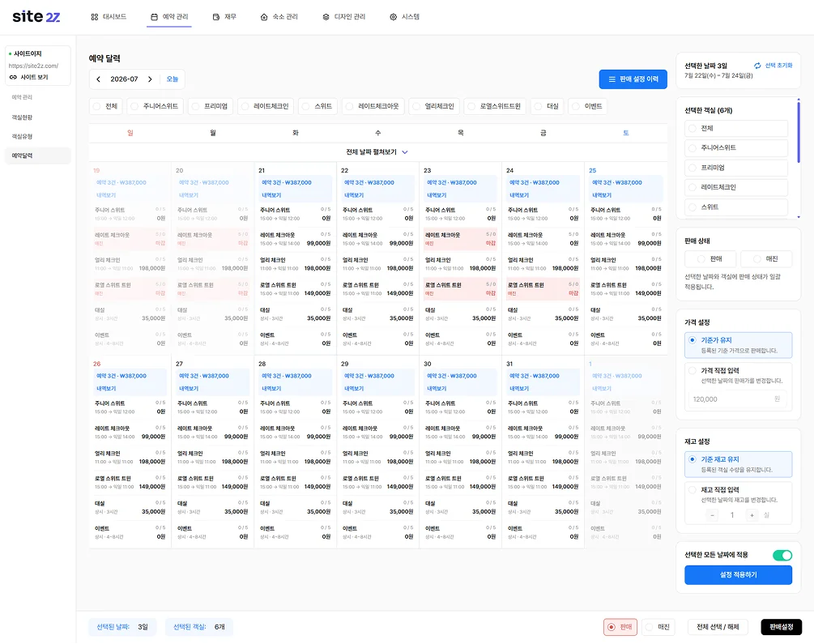This screenshot has width=814, height=644.
Task: Select the 프리미엄 filter chip above calendar
Action: pyautogui.click(x=211, y=106)
